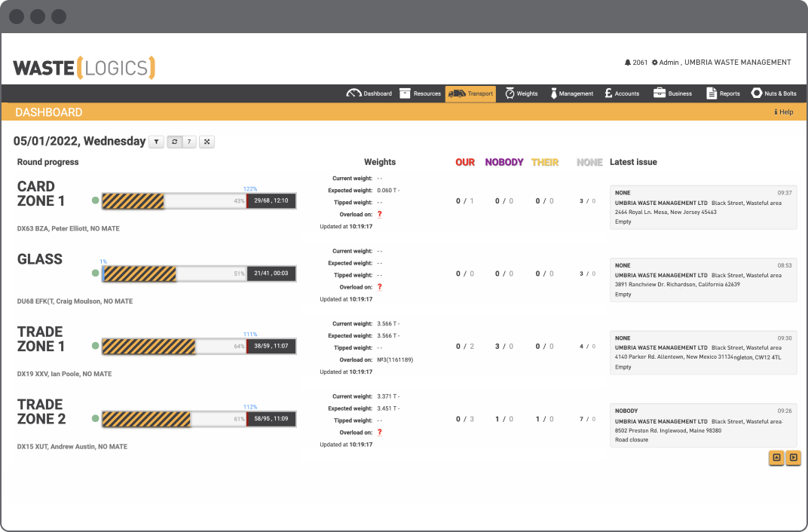This screenshot has width=808, height=532.
Task: Click the 7 refresh interval button
Action: [189, 142]
